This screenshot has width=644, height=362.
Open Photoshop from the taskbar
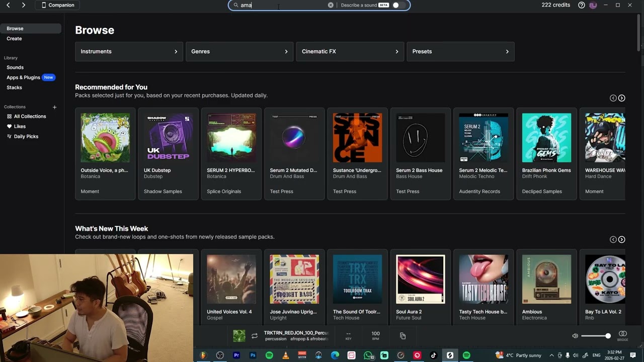[253, 355]
